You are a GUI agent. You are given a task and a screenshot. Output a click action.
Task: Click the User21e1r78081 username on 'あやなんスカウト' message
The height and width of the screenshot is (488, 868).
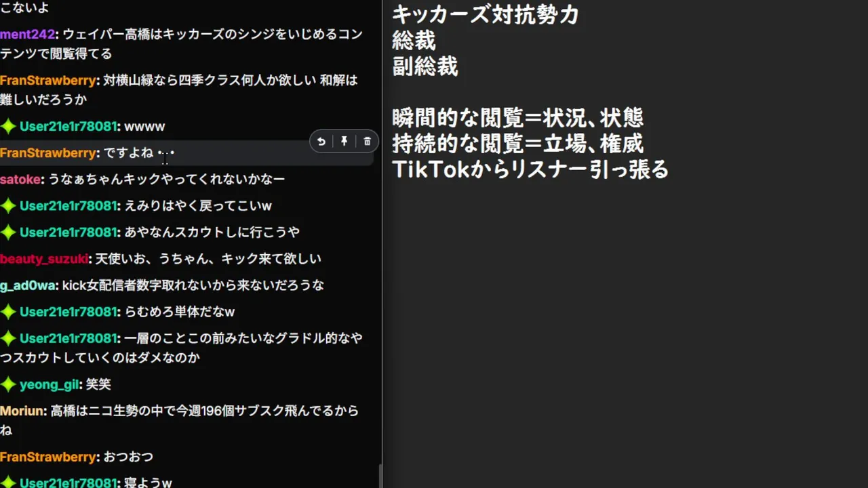coord(68,232)
